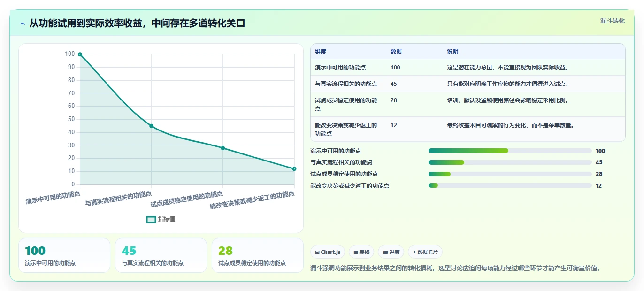
Task: Open the summary card showing 45
Action: click(x=161, y=255)
